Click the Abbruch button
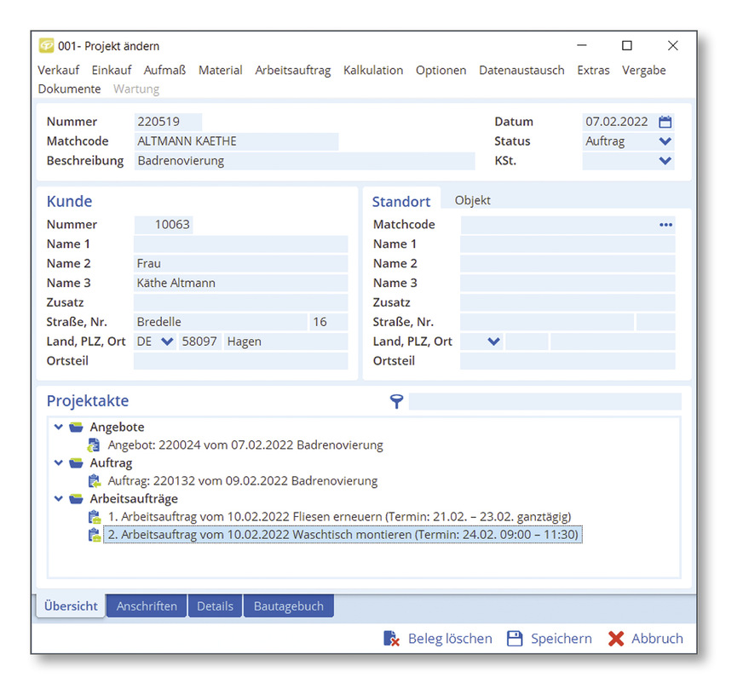The height and width of the screenshot is (700, 743). click(x=656, y=638)
